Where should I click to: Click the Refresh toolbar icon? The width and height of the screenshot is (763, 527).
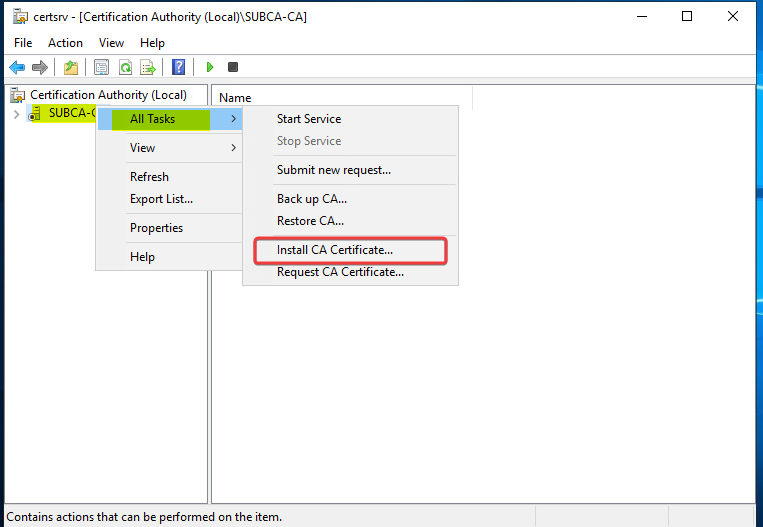pos(125,67)
